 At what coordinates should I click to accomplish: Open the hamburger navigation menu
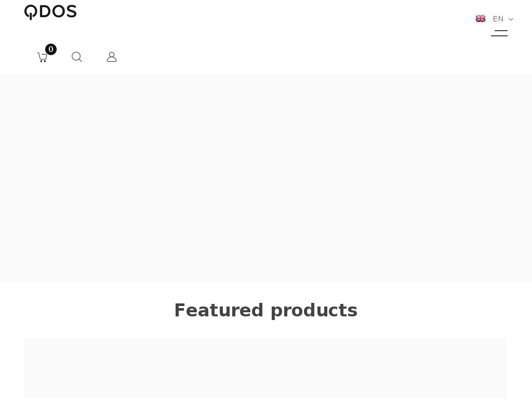pyautogui.click(x=499, y=33)
